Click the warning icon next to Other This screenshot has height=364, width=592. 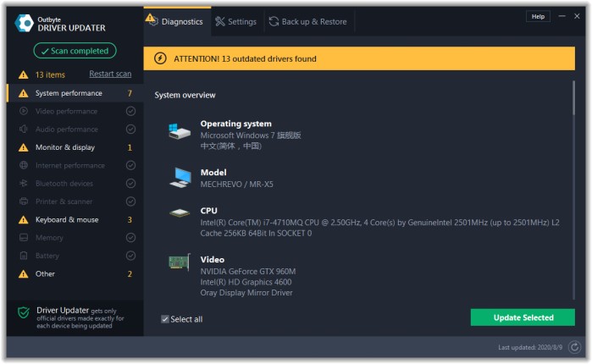coord(24,274)
